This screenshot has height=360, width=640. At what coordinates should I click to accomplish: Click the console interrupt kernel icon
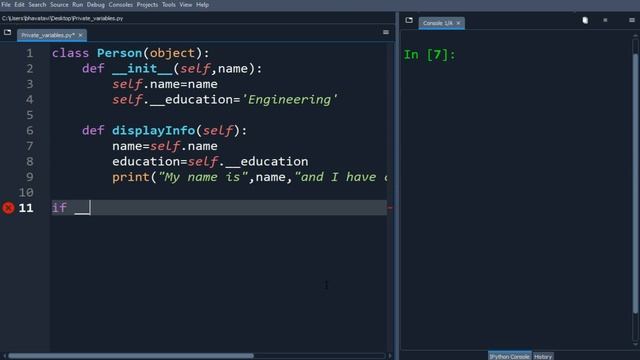point(605,20)
